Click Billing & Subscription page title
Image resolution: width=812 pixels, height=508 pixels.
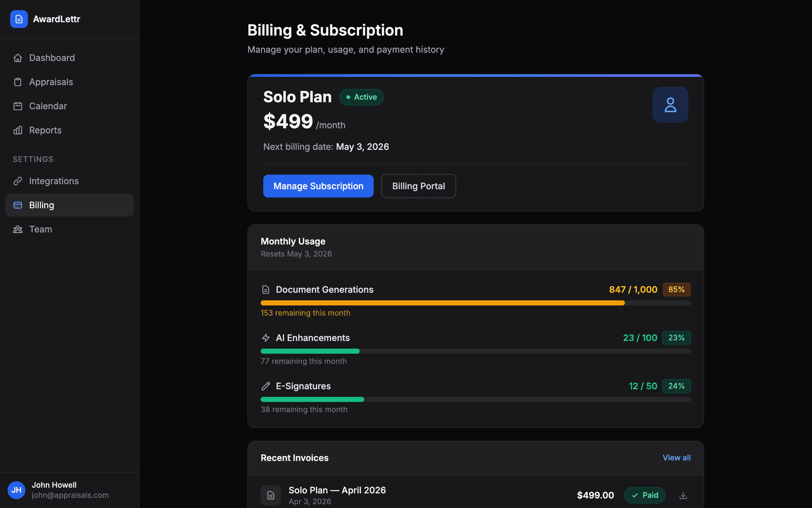click(x=325, y=30)
